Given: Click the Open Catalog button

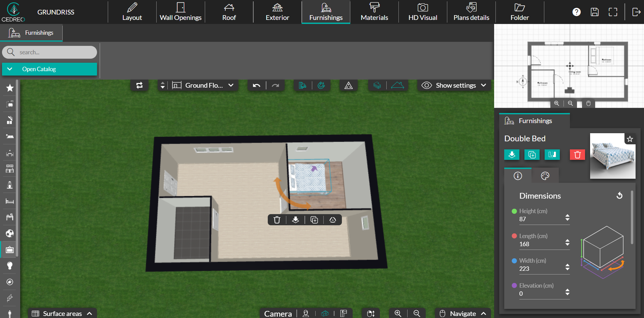Looking at the screenshot, I should coord(50,69).
